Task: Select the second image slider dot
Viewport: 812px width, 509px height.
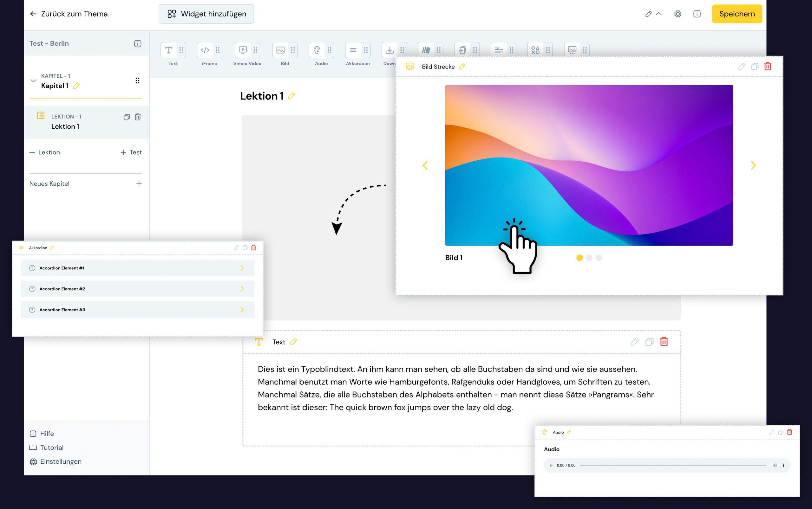Action: tap(589, 258)
